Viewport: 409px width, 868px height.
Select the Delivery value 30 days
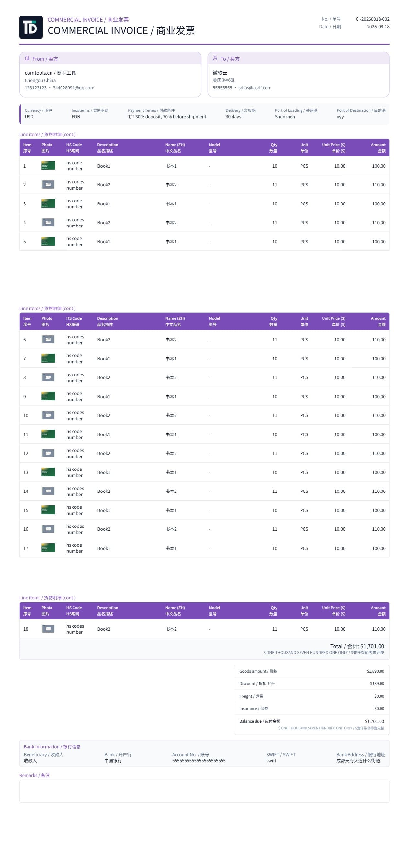click(233, 117)
